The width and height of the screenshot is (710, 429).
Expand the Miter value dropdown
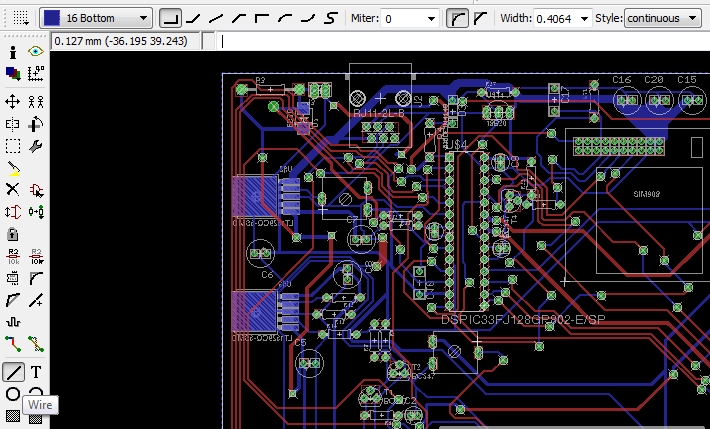pyautogui.click(x=431, y=18)
